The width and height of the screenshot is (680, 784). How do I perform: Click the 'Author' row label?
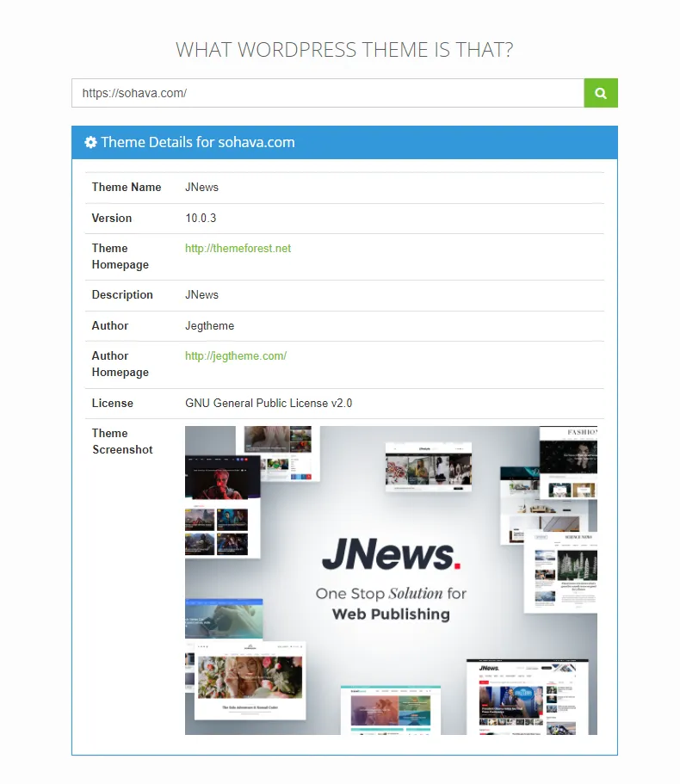(x=110, y=326)
